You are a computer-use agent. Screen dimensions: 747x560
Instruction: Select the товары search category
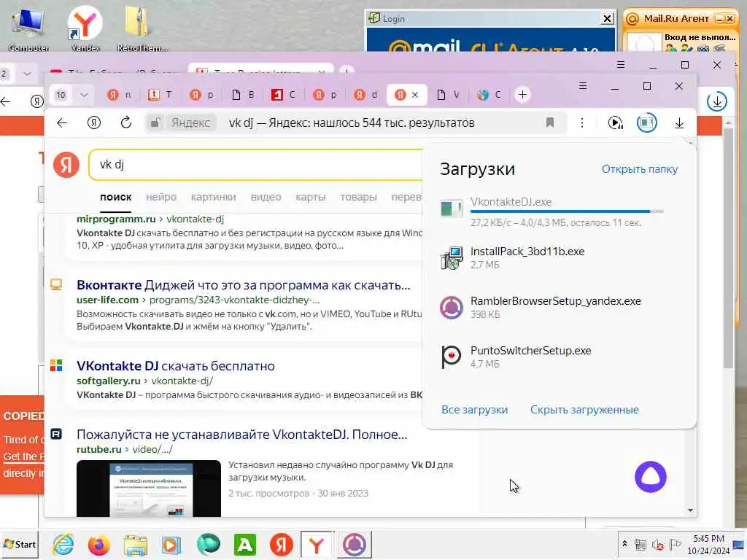click(x=358, y=197)
